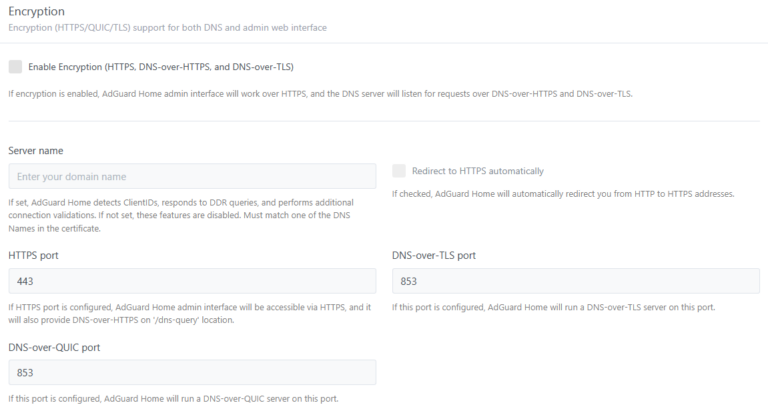This screenshot has height=409, width=768.
Task: Click the DNS-over-QUIC server help text
Action: 173,399
